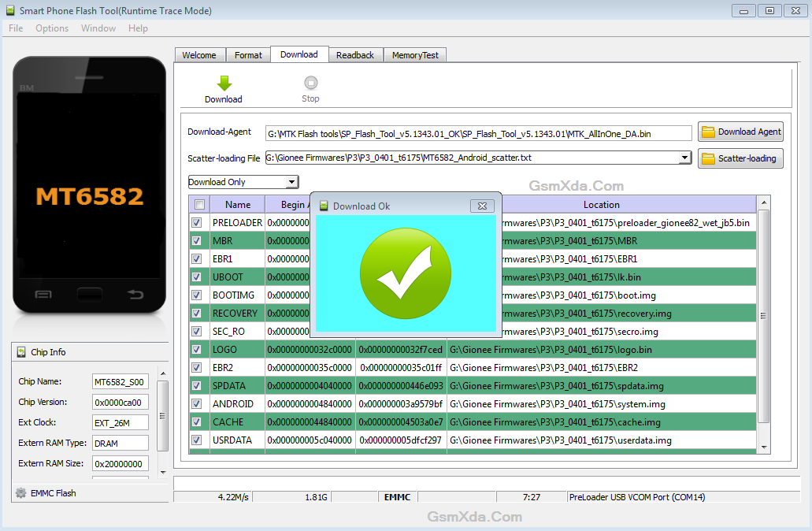This screenshot has height=531, width=812.
Task: Uncheck the BOOTIMG partition checkbox
Action: [x=197, y=295]
